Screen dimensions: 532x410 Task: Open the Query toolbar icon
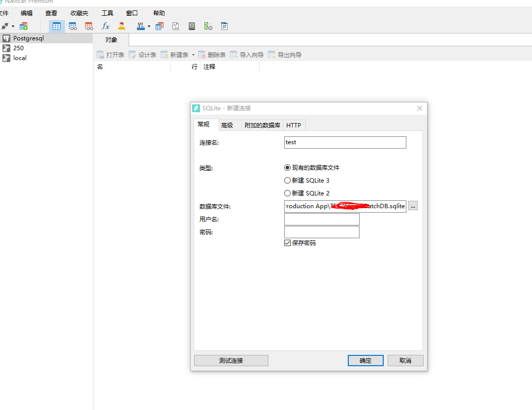pyautogui.click(x=160, y=26)
